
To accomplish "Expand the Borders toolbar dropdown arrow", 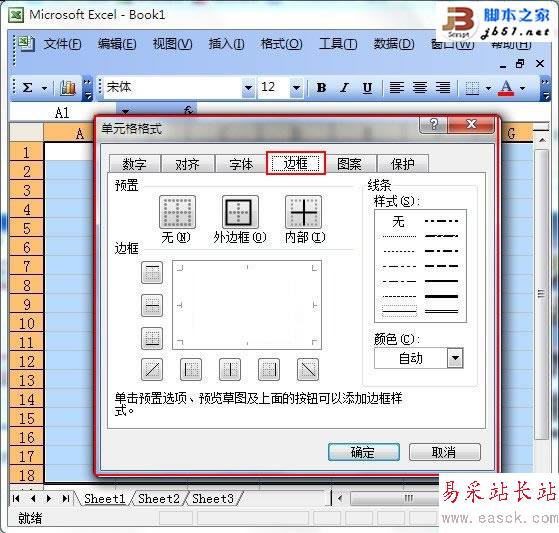I will pyautogui.click(x=488, y=88).
